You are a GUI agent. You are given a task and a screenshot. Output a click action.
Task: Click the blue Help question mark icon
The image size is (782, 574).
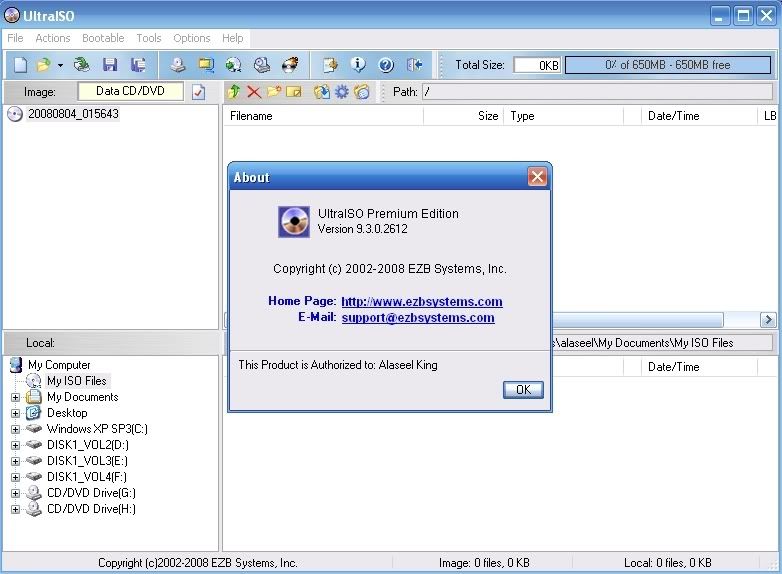pos(386,65)
